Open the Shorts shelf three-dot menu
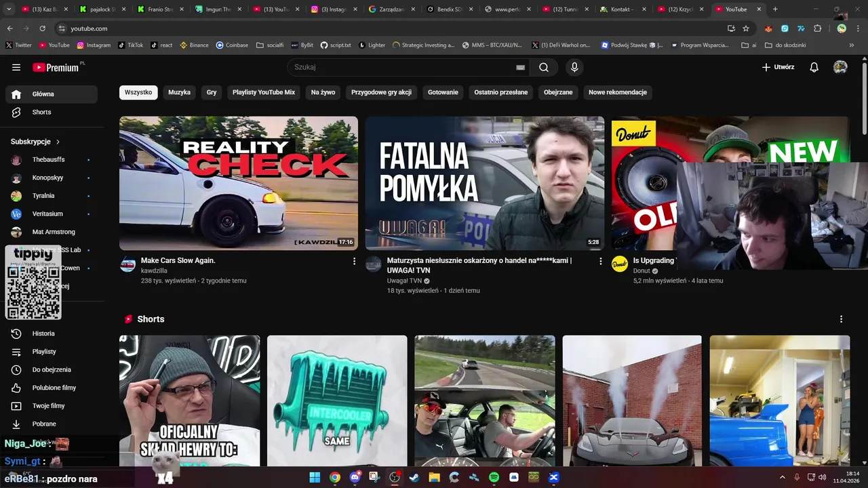Viewport: 868px width, 488px height. click(x=841, y=319)
